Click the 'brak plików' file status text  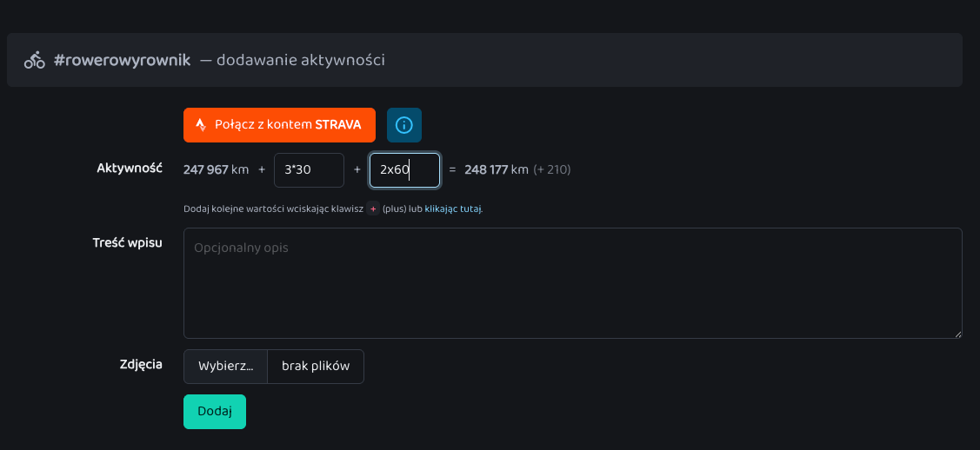[316, 367]
